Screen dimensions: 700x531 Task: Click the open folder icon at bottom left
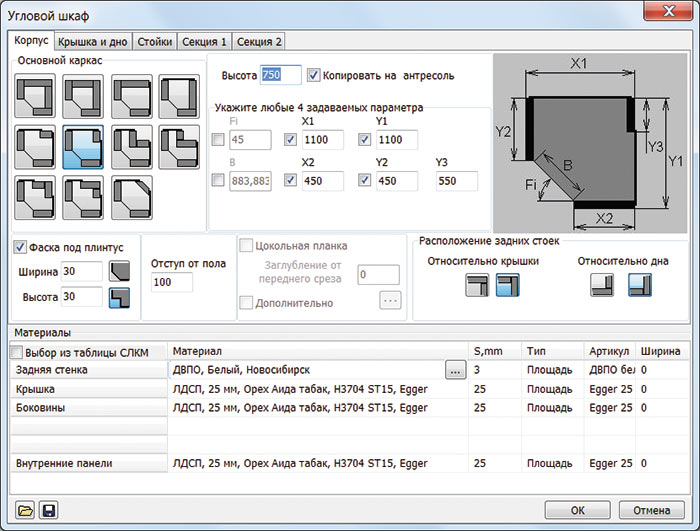pos(25,510)
